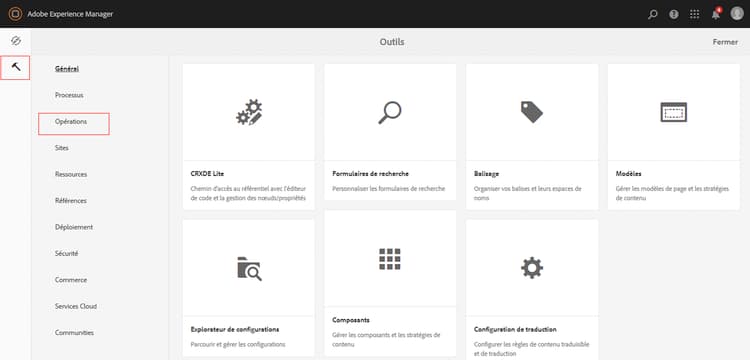The width and height of the screenshot is (750, 360).
Task: Open the Composants card title
Action: pos(351,320)
